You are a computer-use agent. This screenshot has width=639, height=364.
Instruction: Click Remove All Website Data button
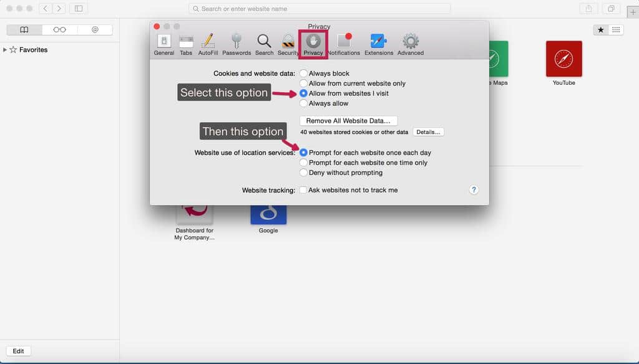coord(348,121)
